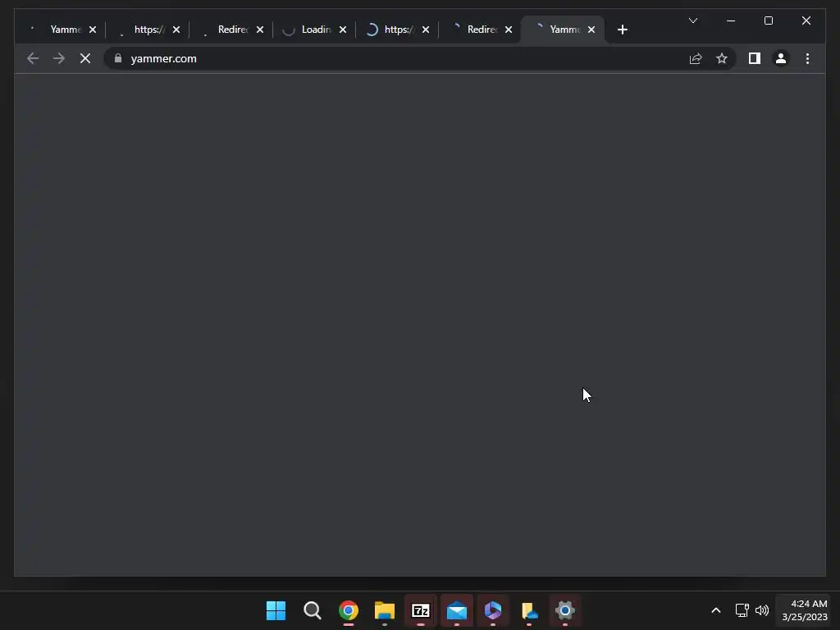Open the Mail app from the taskbar

[x=456, y=610]
